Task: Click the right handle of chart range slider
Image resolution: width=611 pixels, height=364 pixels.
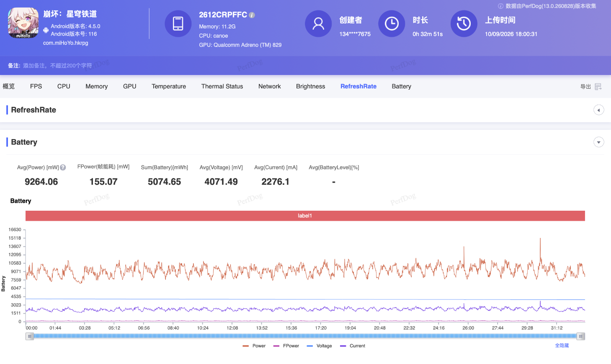Action: [581, 336]
